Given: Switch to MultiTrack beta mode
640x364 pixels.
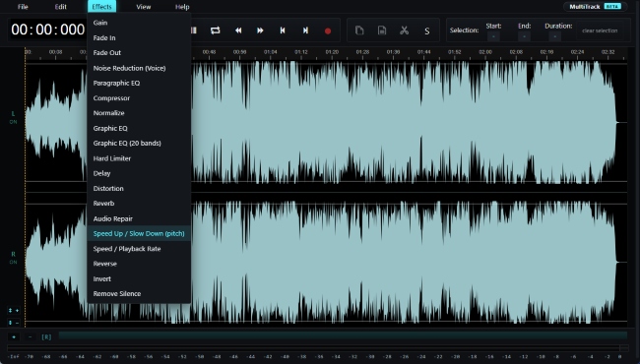Looking at the screenshot, I should (x=595, y=7).
